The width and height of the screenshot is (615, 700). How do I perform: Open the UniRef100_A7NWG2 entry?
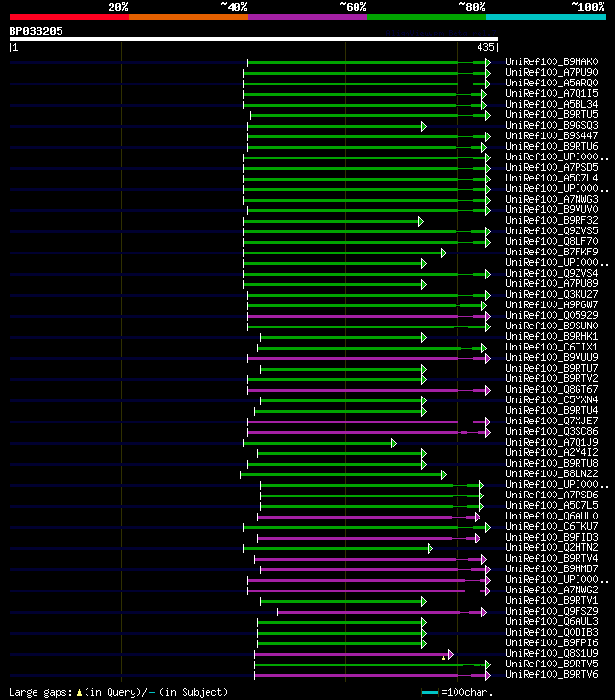coord(552,591)
